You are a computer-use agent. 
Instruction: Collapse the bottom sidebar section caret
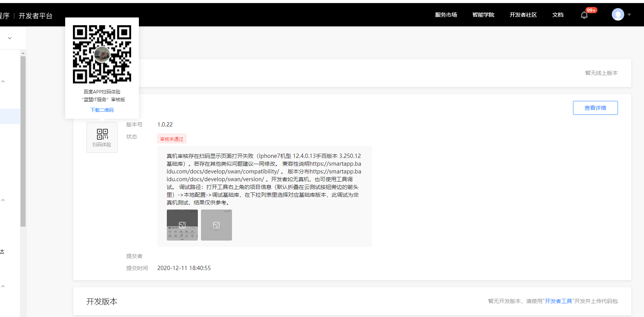pos(3,286)
